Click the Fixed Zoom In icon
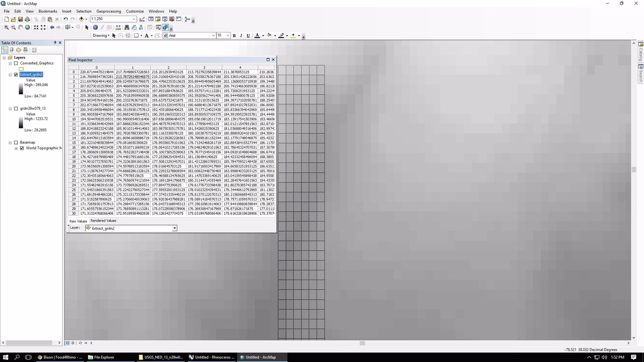The height and width of the screenshot is (362, 644). (x=36, y=27)
